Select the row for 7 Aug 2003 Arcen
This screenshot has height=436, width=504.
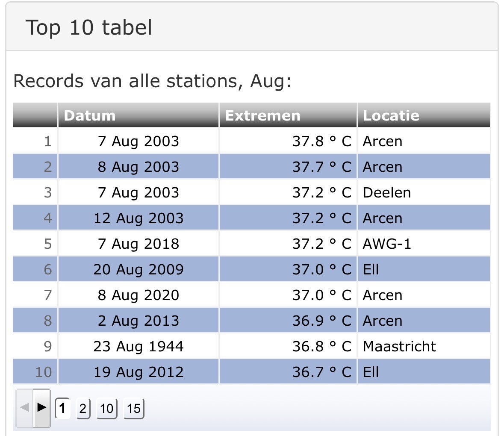point(251,141)
